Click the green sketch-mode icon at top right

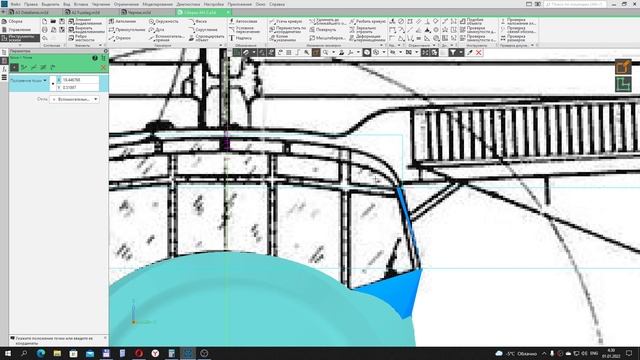623,84
